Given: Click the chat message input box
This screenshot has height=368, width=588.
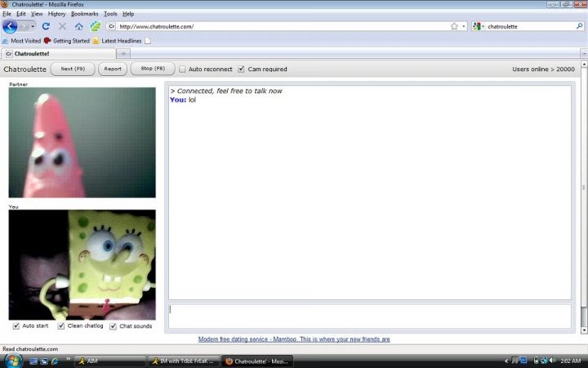Looking at the screenshot, I should pyautogui.click(x=370, y=316).
